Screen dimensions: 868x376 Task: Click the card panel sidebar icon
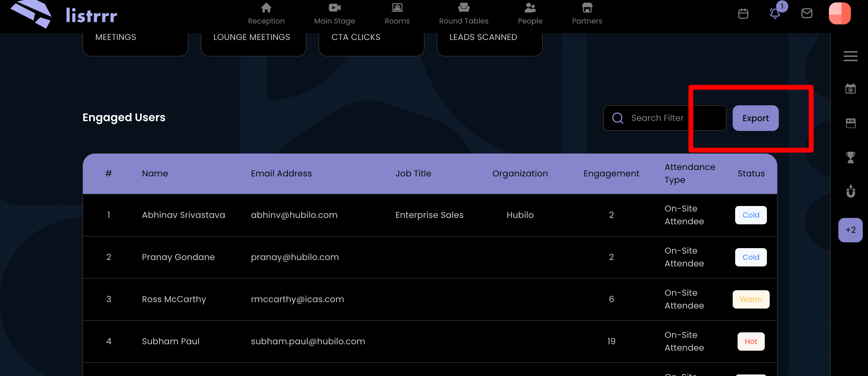(x=851, y=123)
